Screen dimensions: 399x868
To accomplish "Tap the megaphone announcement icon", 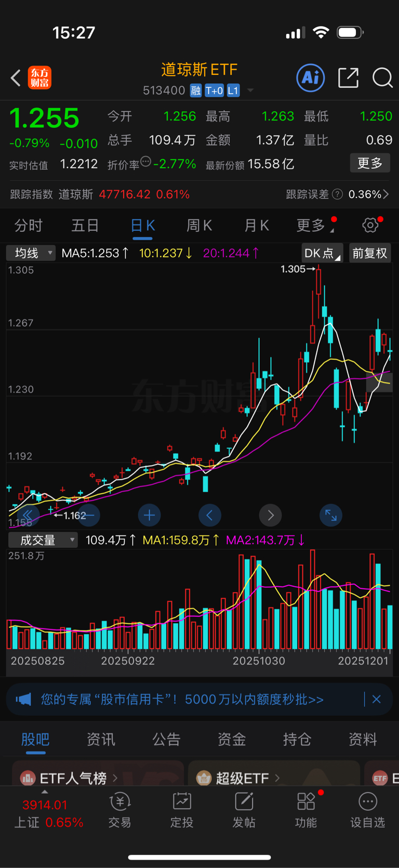I will (23, 699).
